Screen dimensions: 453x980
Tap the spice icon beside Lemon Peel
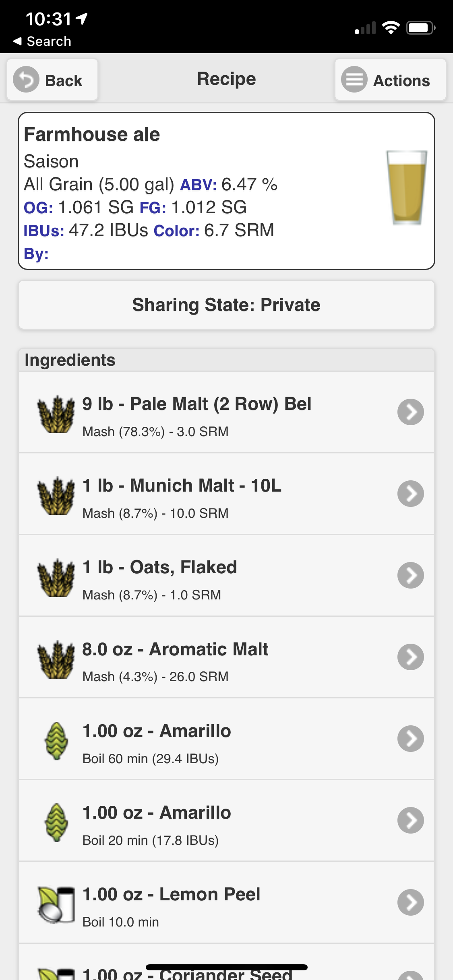click(x=56, y=904)
